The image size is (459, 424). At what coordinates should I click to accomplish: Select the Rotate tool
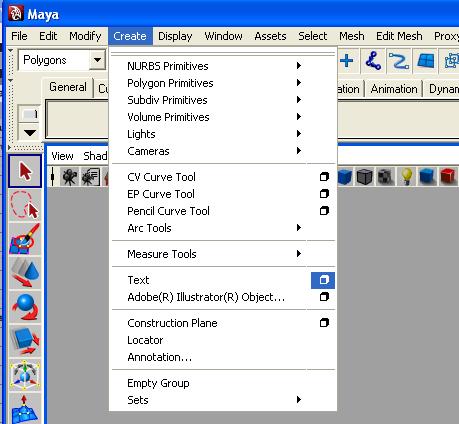25,307
